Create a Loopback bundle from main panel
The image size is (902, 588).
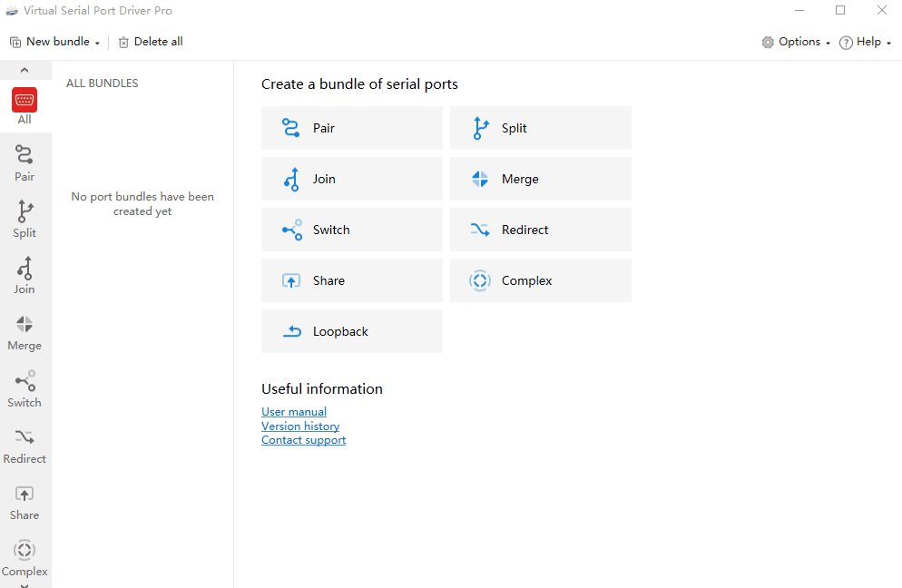[352, 331]
